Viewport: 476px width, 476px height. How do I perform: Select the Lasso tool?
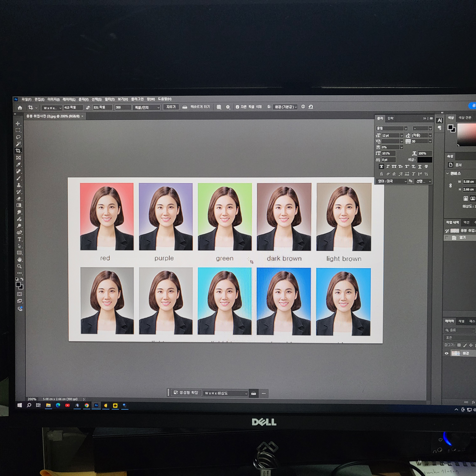(18, 137)
